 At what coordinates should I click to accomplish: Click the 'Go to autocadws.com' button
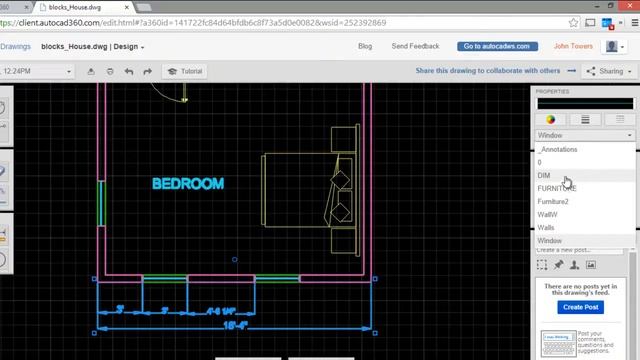pyautogui.click(x=497, y=47)
